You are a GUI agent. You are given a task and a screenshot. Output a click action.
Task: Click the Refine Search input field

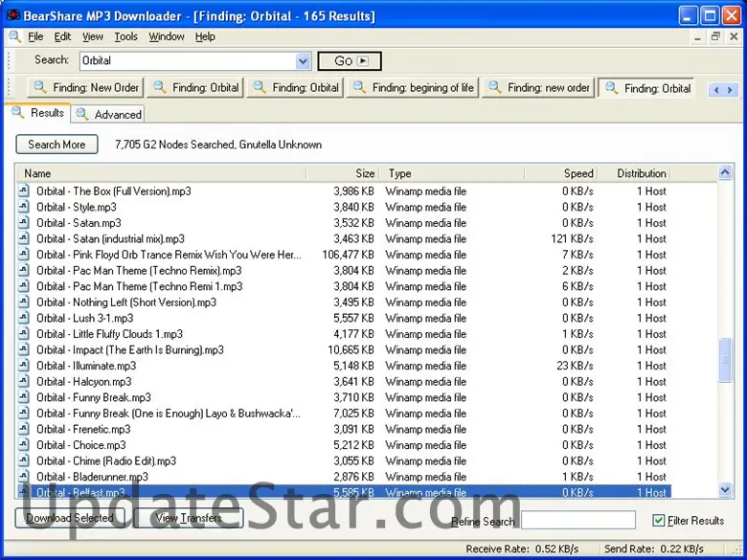[577, 521]
